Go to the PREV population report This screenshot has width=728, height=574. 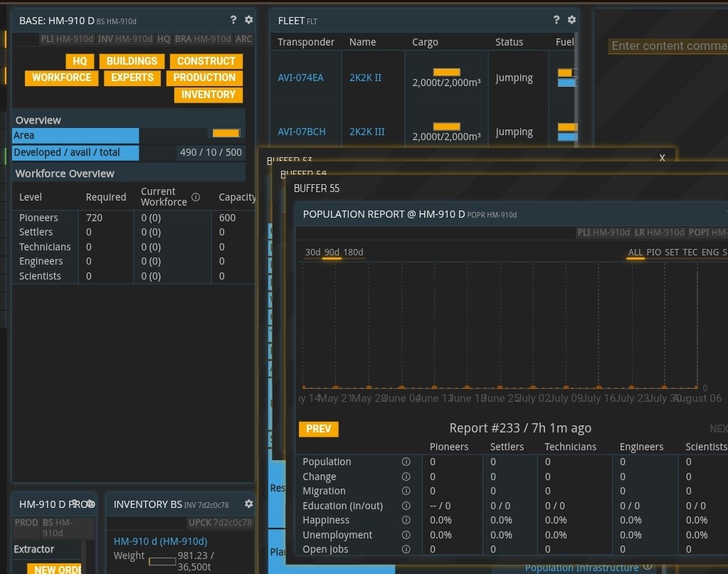319,429
